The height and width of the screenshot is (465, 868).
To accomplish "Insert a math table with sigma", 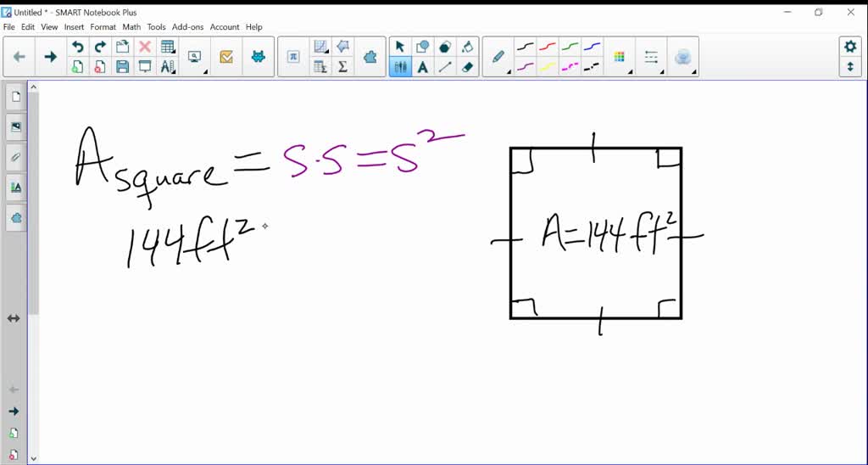I will tap(320, 67).
